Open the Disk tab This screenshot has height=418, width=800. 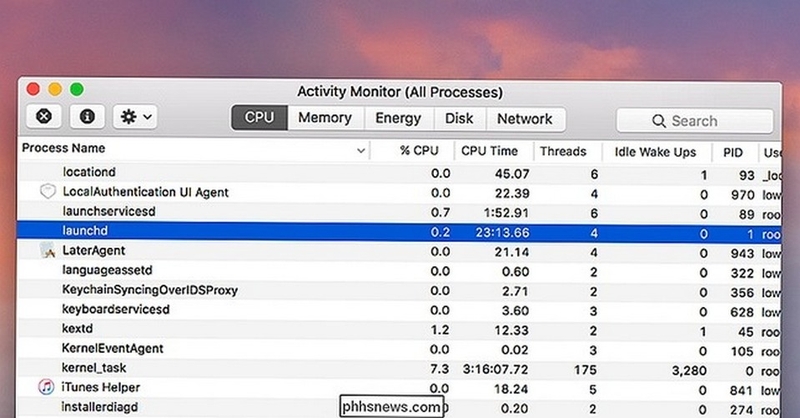pyautogui.click(x=459, y=118)
